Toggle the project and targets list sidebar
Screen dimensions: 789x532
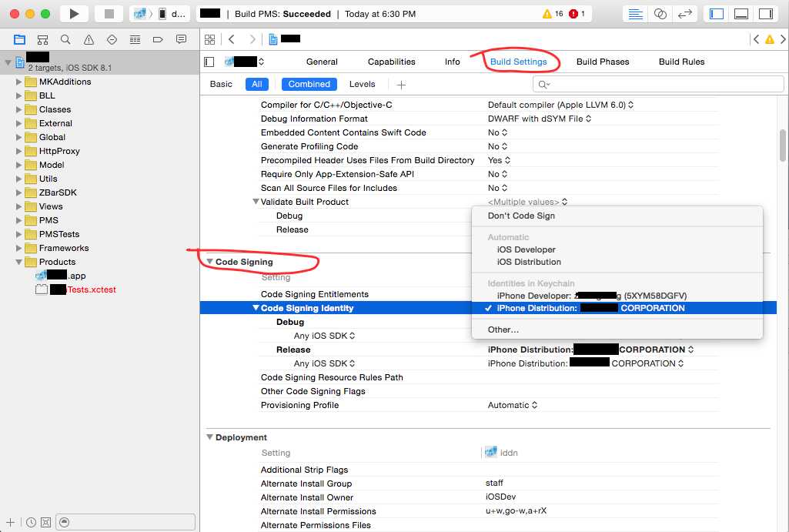point(209,62)
